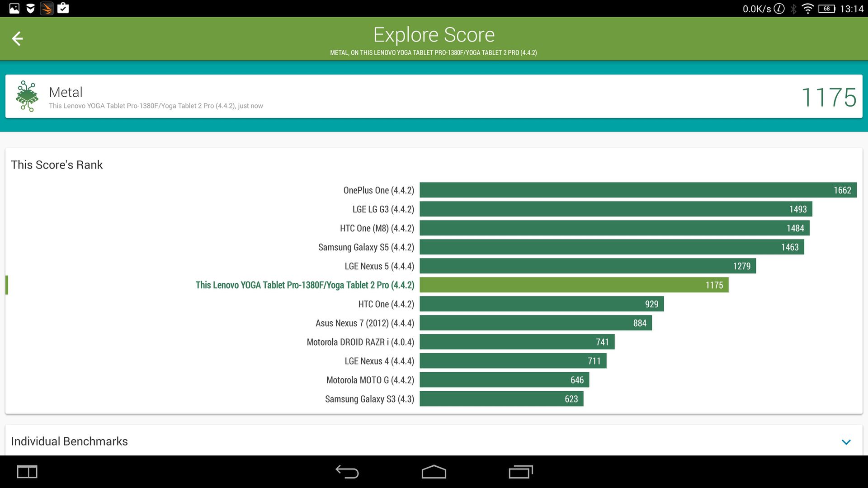
Task: Tap the circular data-saver status icon
Action: tap(779, 9)
